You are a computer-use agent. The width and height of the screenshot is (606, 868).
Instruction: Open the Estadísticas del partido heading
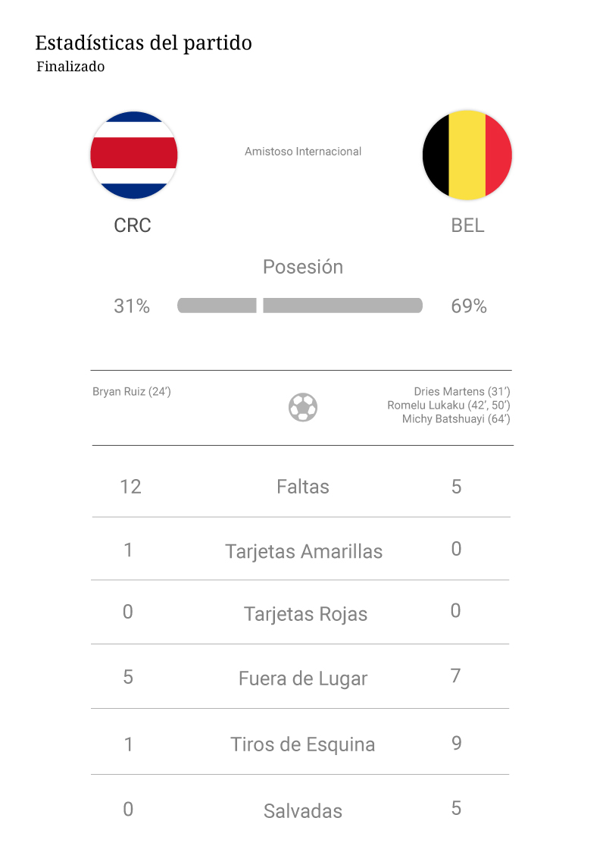coord(144,43)
